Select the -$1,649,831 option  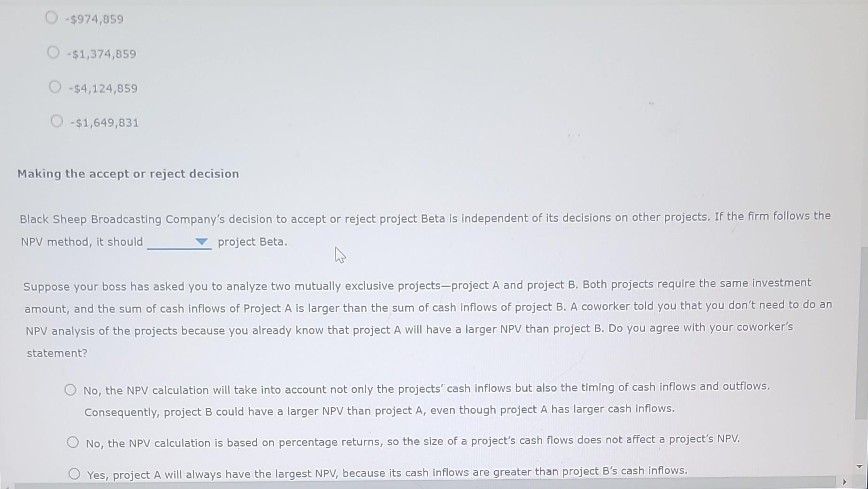(x=57, y=121)
